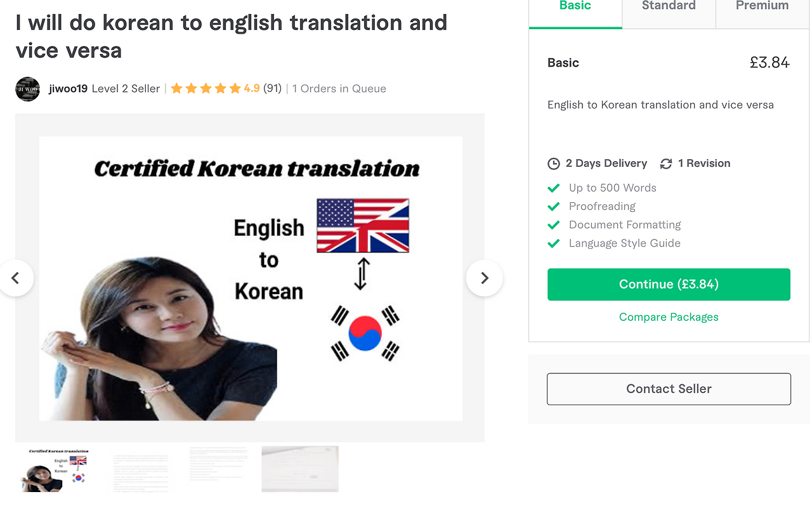Open the jiwoo19 seller profile link
Viewport: 812px width, 506px height.
(68, 89)
